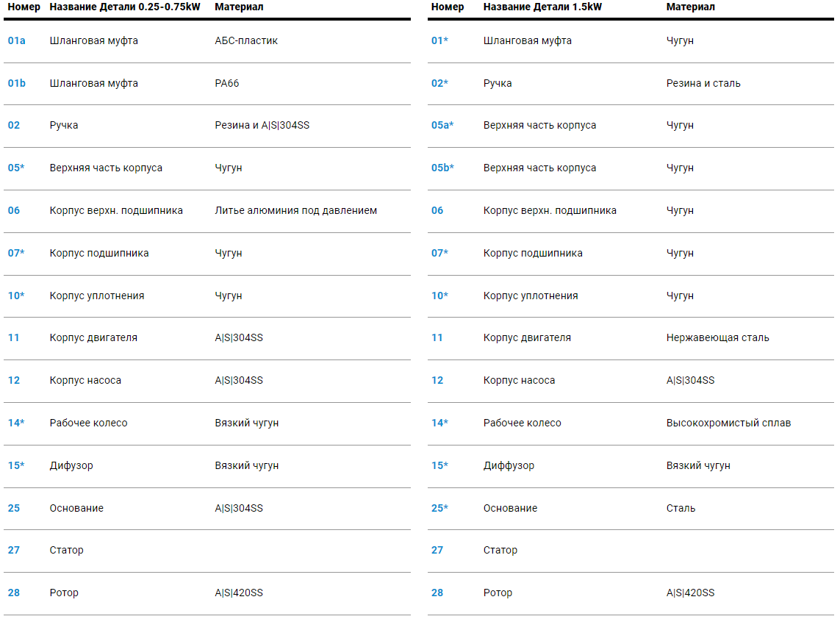Click the 'Название Детали 1.5kW' column header

point(542,7)
